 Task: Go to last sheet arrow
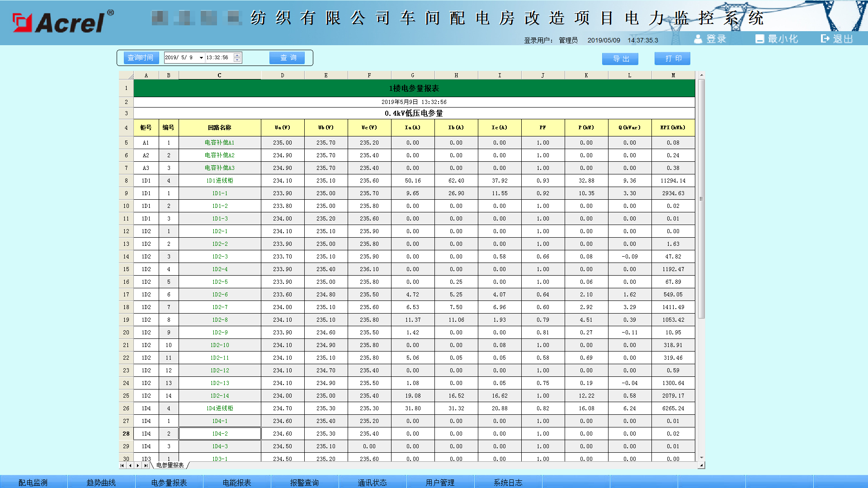coord(146,465)
